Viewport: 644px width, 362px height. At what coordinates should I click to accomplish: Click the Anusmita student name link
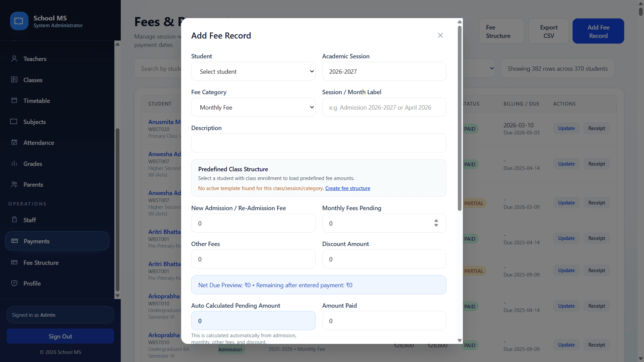point(164,122)
